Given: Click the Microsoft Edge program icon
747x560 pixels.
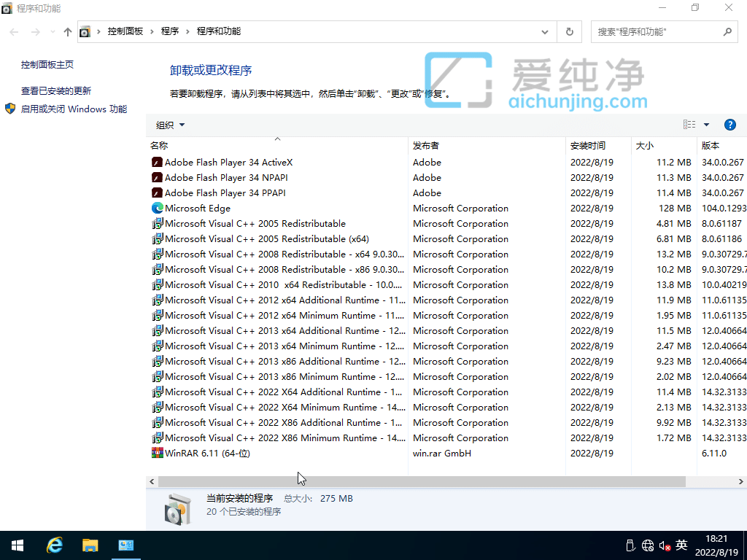Looking at the screenshot, I should click(x=158, y=208).
